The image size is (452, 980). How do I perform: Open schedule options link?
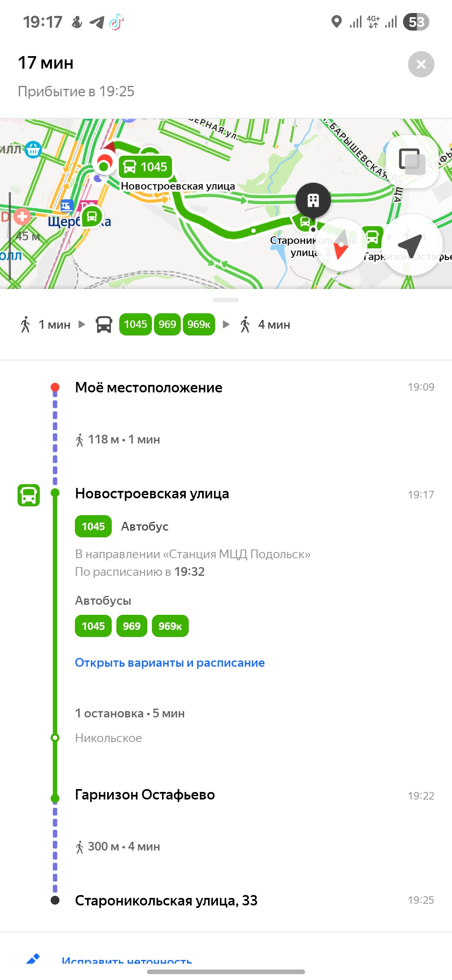click(169, 663)
